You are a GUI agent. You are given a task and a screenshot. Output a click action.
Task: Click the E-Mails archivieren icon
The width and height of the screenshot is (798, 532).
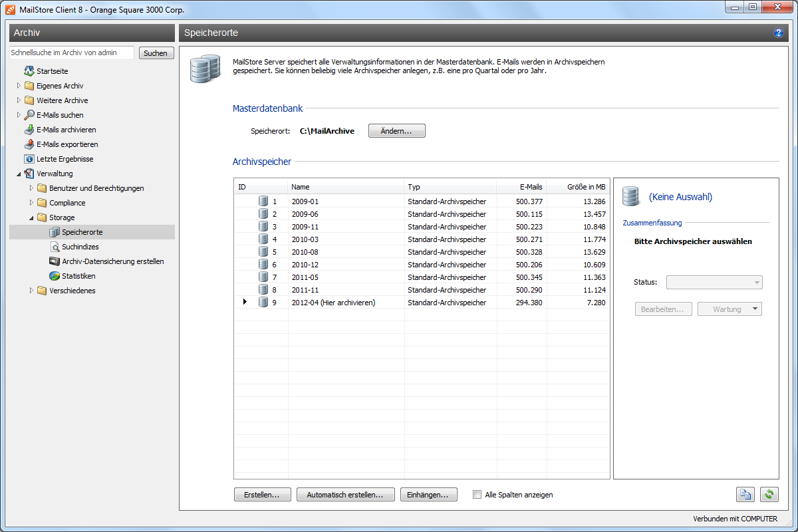(29, 130)
